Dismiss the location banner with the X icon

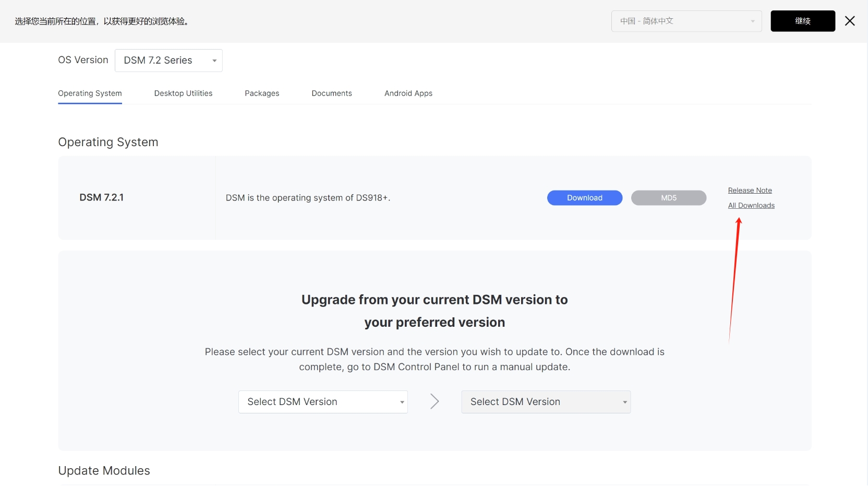click(850, 21)
